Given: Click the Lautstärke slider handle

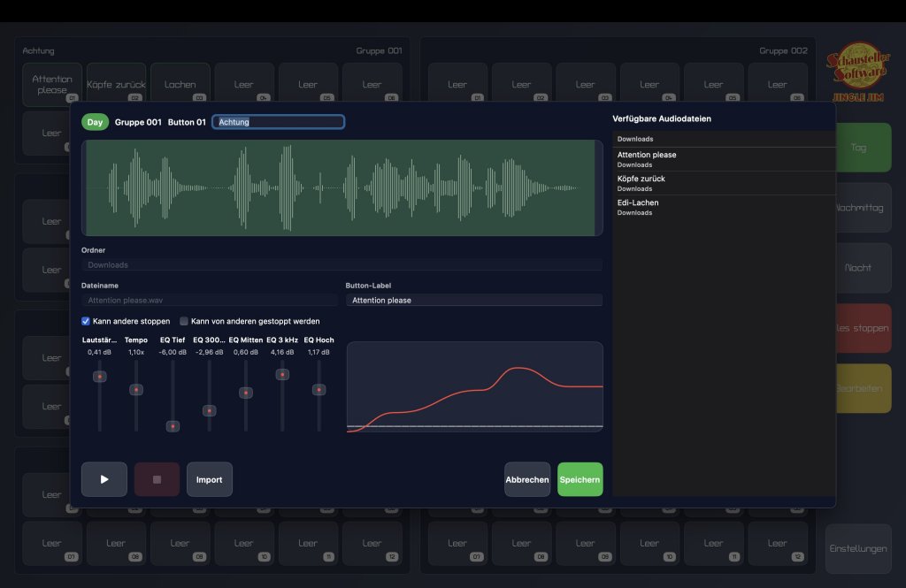Looking at the screenshot, I should pyautogui.click(x=99, y=377).
